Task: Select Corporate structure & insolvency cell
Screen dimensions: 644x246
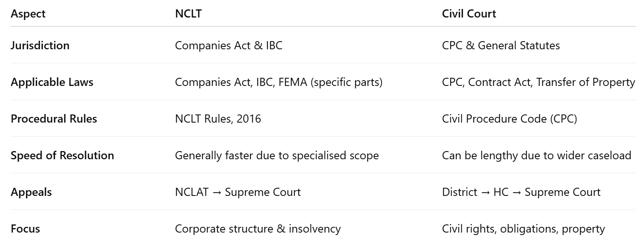Action: (x=258, y=229)
